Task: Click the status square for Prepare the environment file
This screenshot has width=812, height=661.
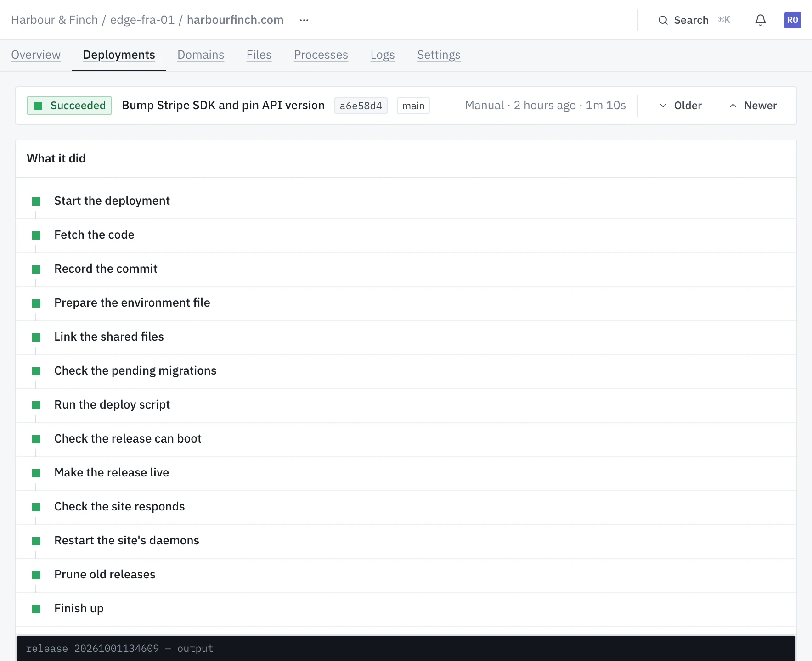Action: click(36, 303)
